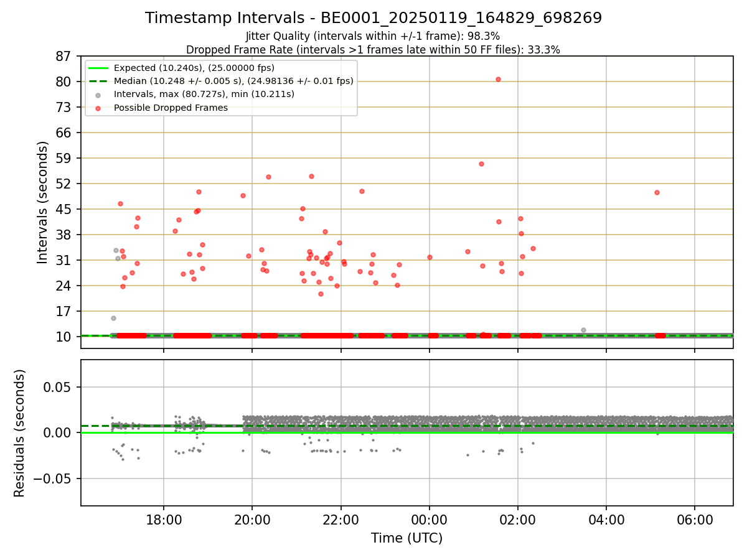Click legend entry 'Intervals, max (80.727s), min (10.211s)'

(x=204, y=94)
